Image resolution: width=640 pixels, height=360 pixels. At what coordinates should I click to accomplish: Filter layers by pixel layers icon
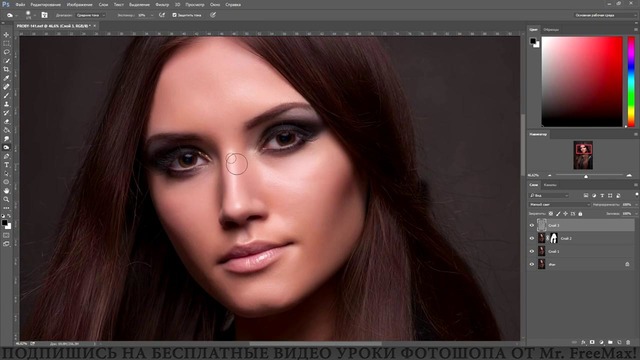click(586, 196)
